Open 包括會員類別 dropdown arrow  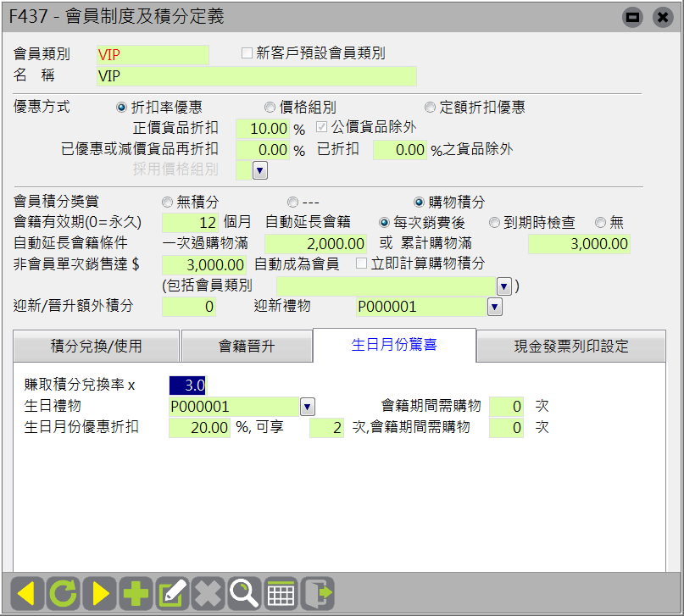503,286
